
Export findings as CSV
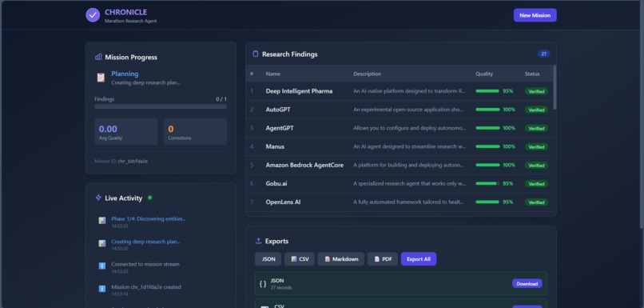pos(300,259)
